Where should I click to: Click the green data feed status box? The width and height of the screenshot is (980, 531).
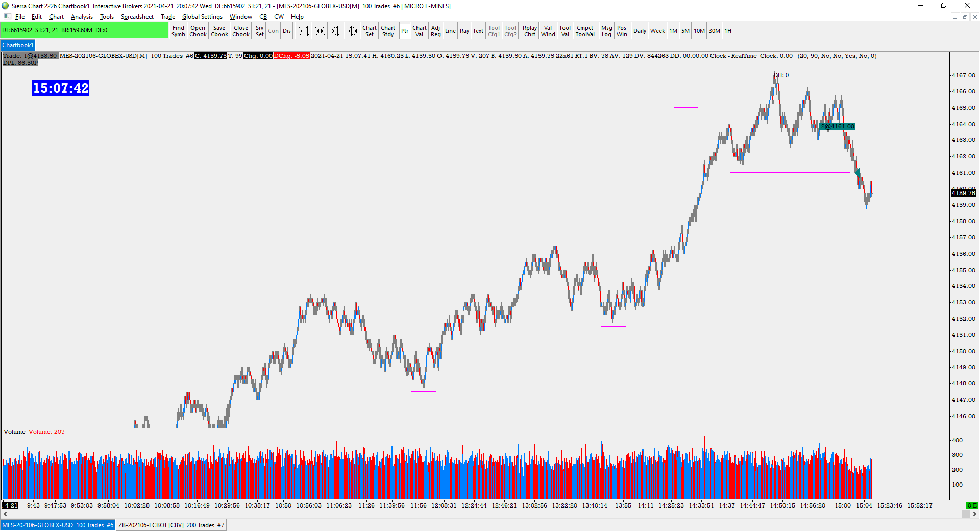(84, 30)
